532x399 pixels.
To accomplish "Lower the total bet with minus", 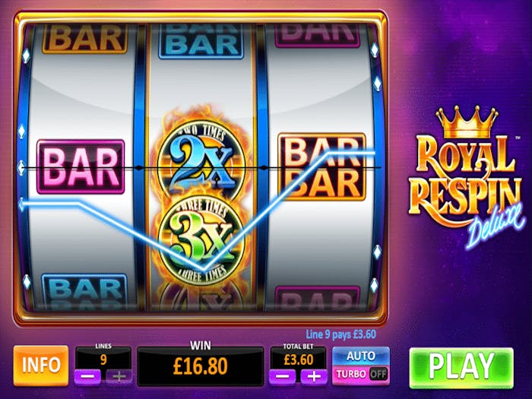I will click(x=282, y=377).
